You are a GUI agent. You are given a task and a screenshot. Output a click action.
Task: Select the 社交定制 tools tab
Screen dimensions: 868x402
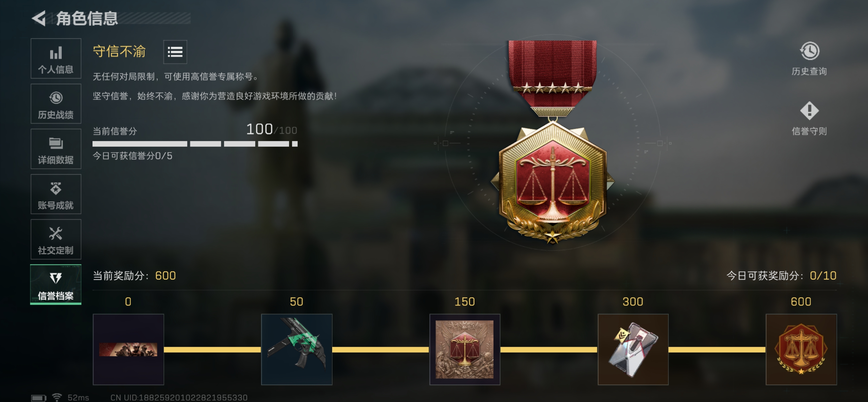(56, 239)
